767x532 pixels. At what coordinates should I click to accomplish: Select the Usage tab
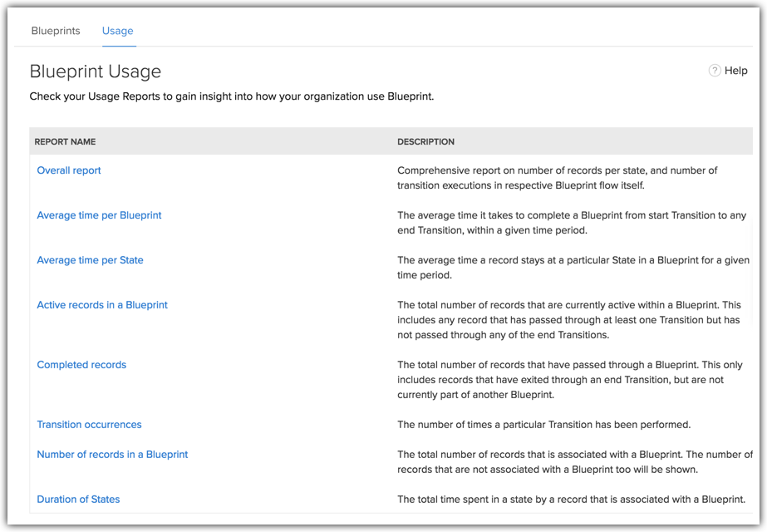pyautogui.click(x=117, y=31)
